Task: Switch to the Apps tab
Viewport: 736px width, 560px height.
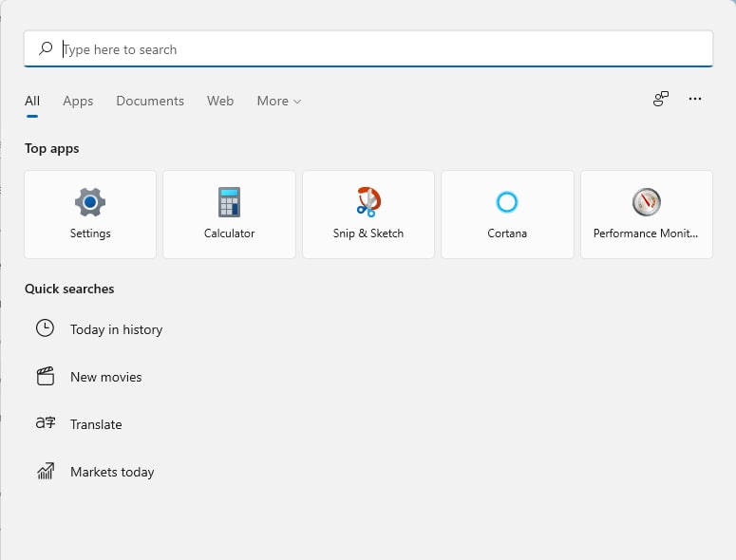Action: (x=78, y=101)
